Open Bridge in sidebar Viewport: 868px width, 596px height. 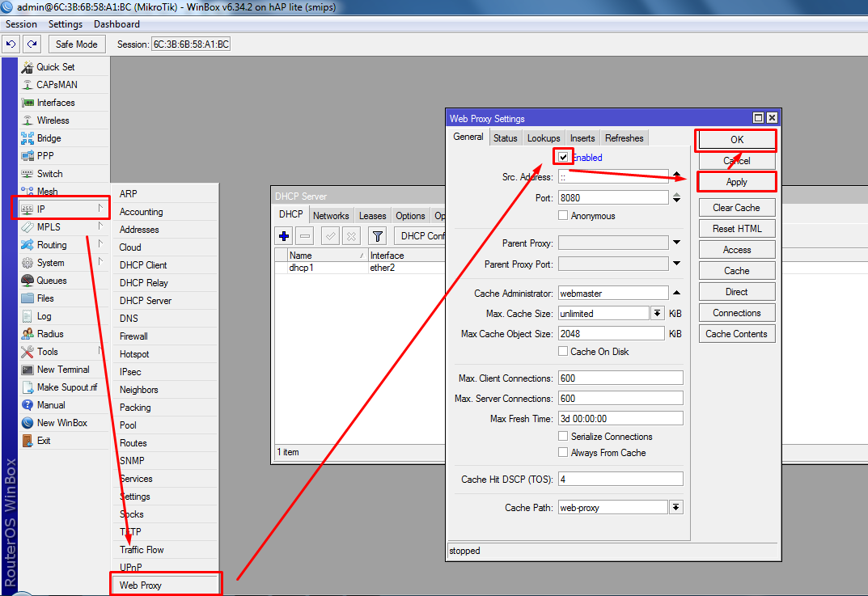pos(49,137)
